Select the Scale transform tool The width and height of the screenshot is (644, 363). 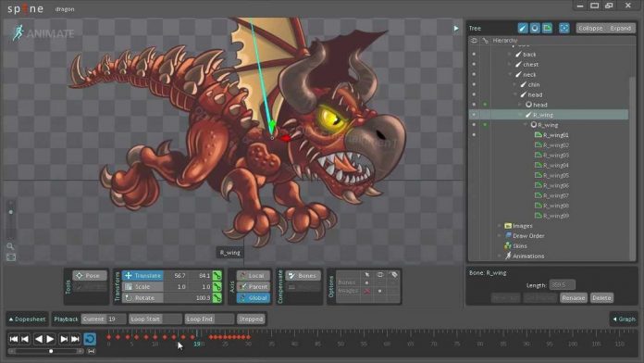[143, 286]
